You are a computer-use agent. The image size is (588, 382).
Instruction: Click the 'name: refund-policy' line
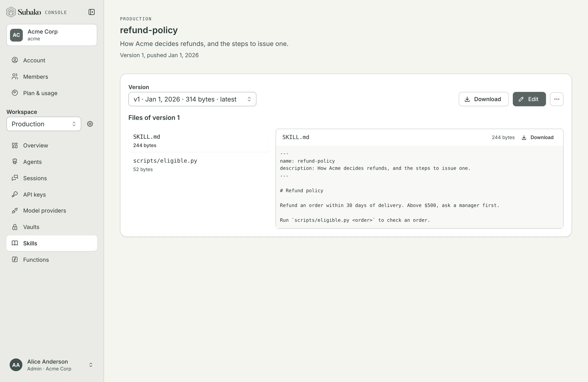(307, 161)
